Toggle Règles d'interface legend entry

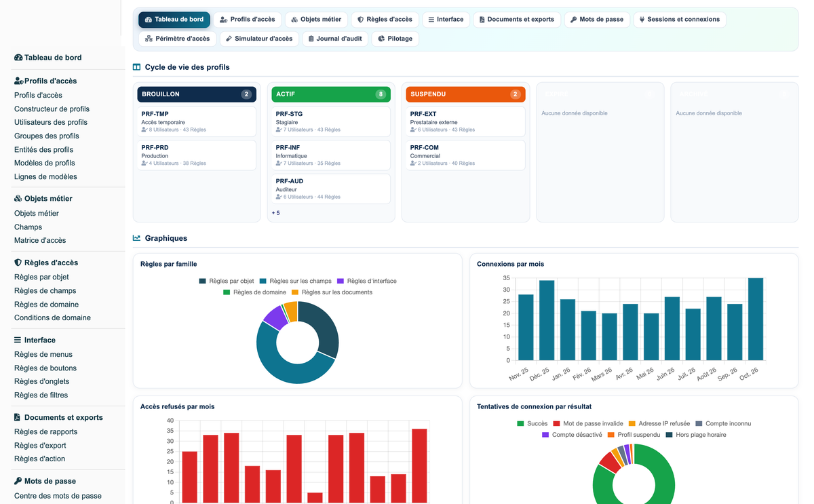click(366, 281)
